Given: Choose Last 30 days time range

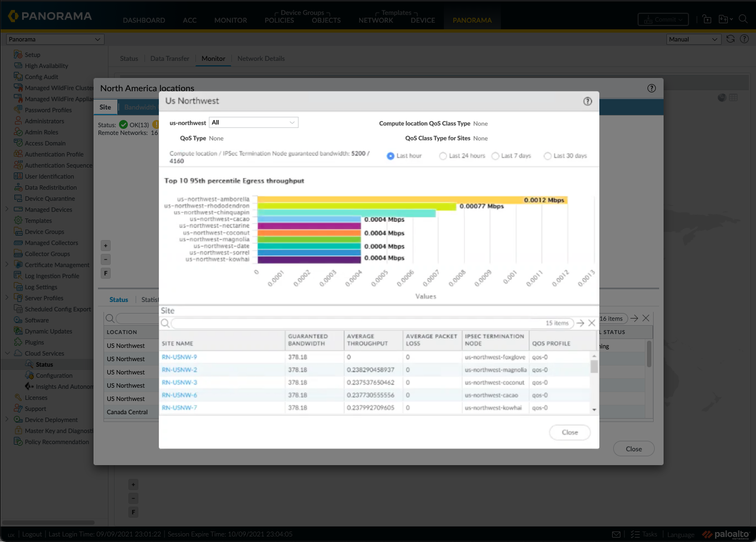Looking at the screenshot, I should pyautogui.click(x=547, y=156).
